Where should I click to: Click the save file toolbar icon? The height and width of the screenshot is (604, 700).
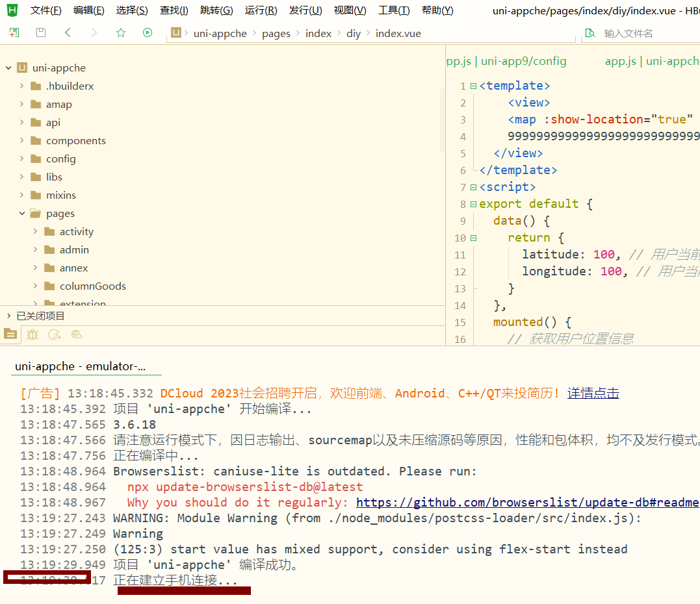coord(41,32)
